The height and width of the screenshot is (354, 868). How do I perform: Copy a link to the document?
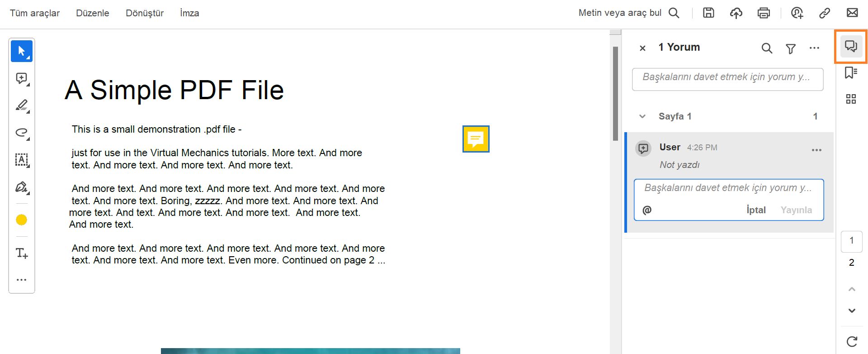coord(825,13)
